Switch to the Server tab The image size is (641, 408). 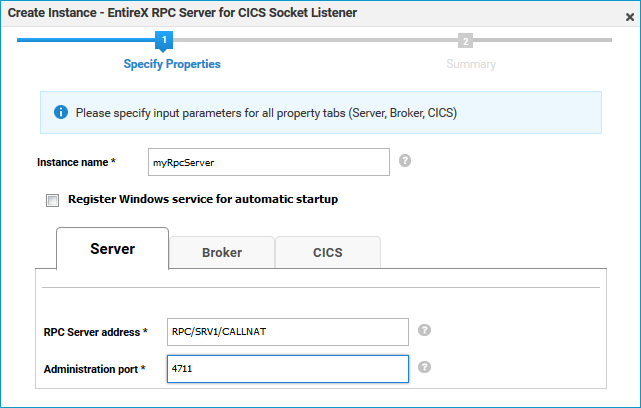click(112, 249)
